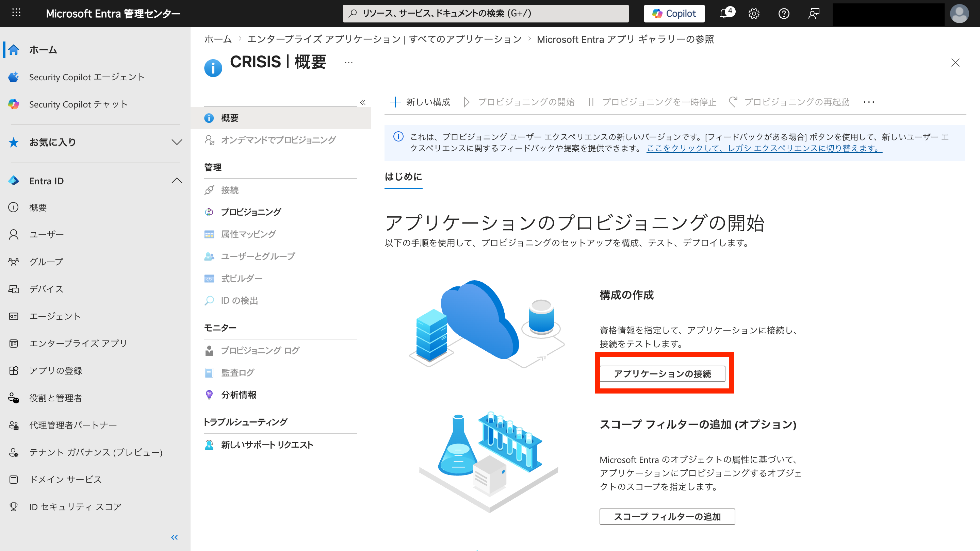Click プロビジョニングの再起動 toolbar button
Image resolution: width=980 pixels, height=551 pixels.
click(x=789, y=102)
